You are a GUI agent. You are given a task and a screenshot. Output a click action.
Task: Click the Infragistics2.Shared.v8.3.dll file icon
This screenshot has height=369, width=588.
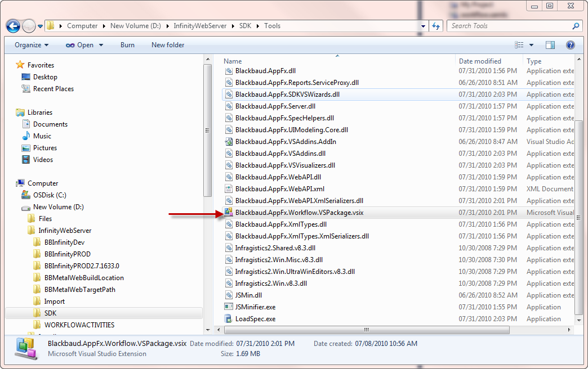(x=228, y=248)
